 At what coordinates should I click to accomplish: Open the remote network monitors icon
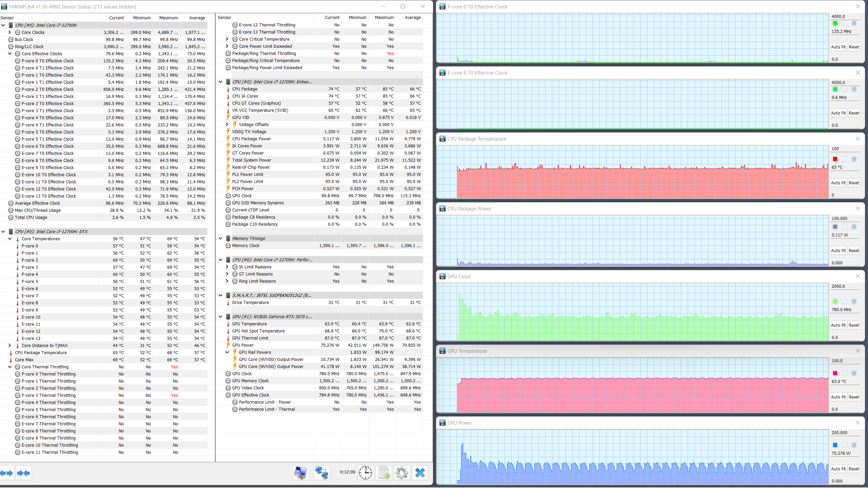point(321,473)
